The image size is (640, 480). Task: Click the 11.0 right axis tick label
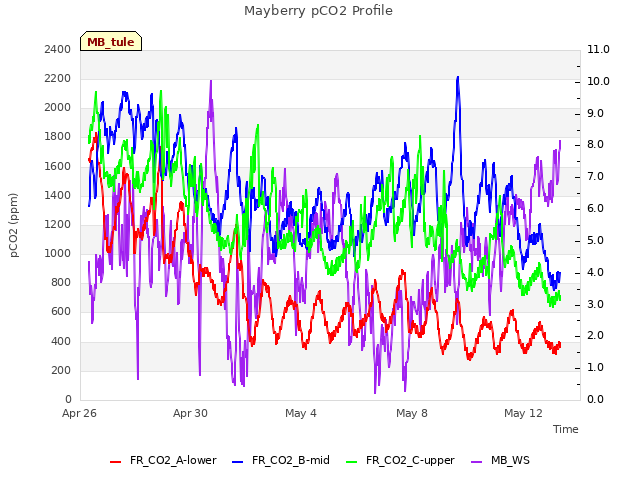598,49
